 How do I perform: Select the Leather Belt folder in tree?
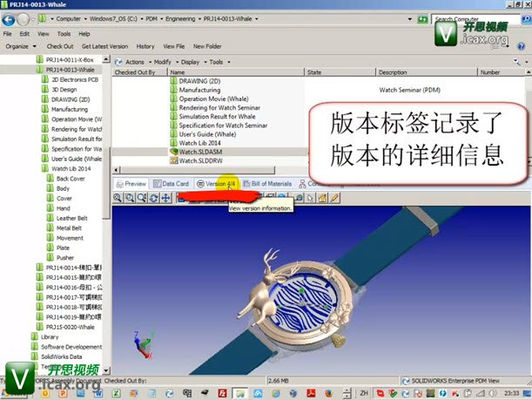(71, 218)
